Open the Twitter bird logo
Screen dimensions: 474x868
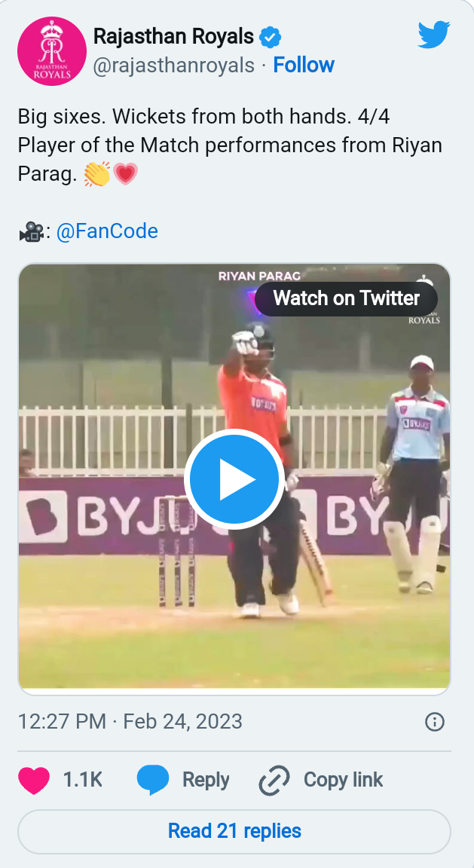433,35
